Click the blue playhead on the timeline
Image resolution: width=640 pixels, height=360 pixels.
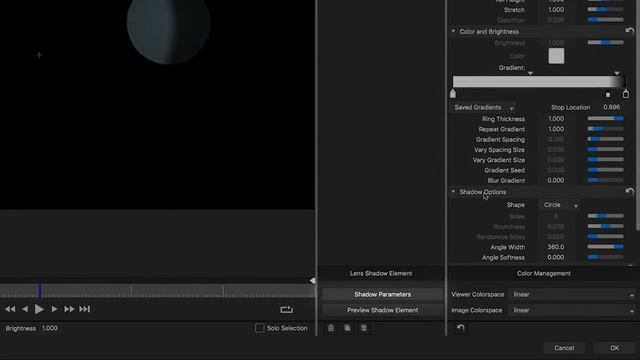pos(40,290)
